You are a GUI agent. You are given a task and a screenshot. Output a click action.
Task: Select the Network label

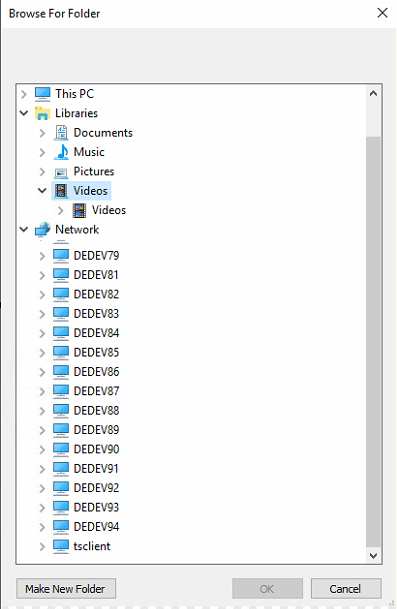point(77,230)
